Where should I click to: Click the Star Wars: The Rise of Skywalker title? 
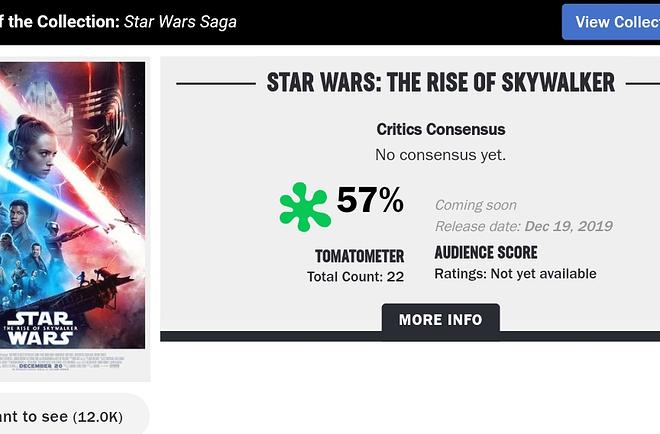[441, 82]
